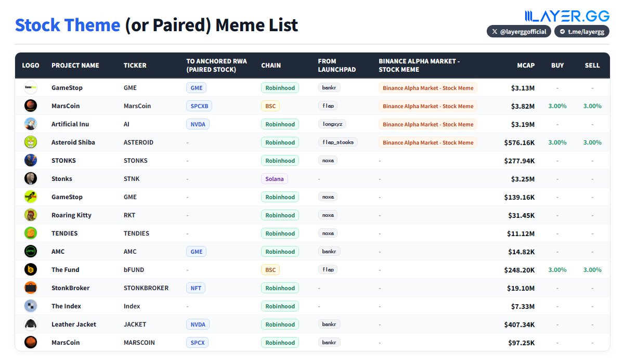Click the Binance Alpha tag in Asteroid Shiba row
Image resolution: width=624 pixels, height=364 pixels.
tap(428, 142)
